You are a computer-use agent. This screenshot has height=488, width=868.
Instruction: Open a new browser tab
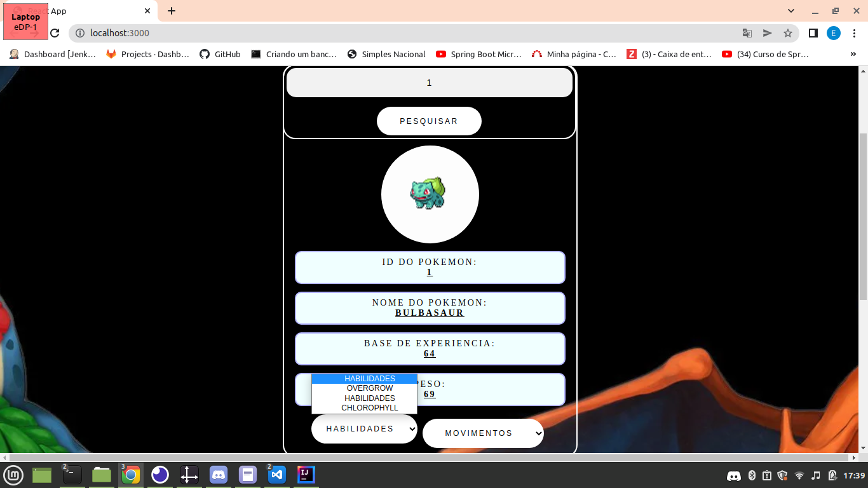click(172, 11)
